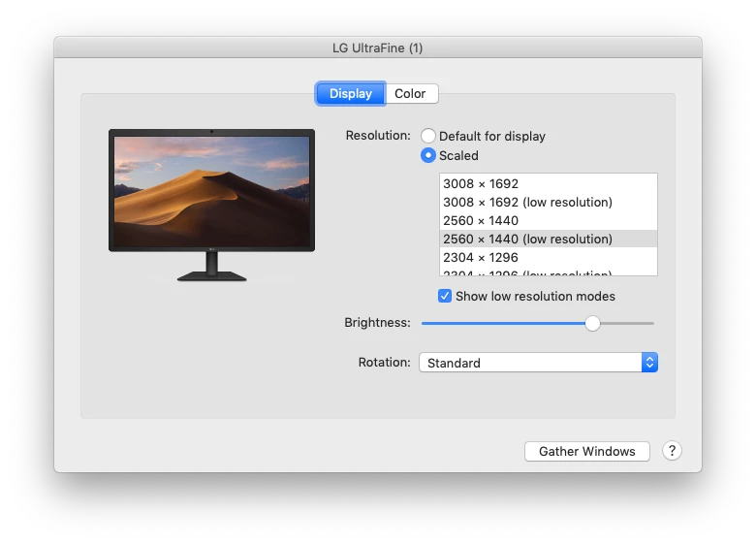Click the Brightness slider knob
Image resolution: width=756 pixels, height=544 pixels.
[592, 323]
